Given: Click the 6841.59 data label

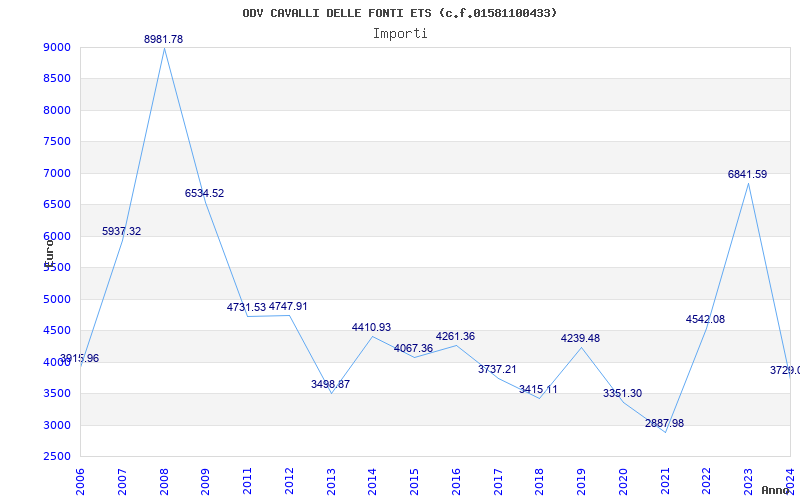Looking at the screenshot, I should point(747,174).
